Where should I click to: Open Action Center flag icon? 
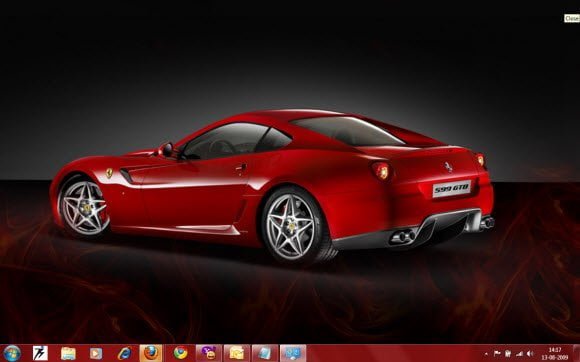[x=497, y=354]
